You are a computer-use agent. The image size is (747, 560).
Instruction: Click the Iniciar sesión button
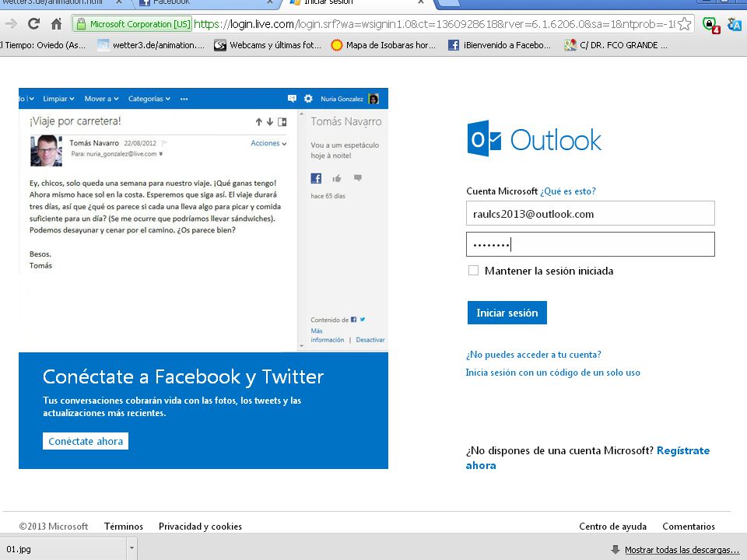[507, 313]
